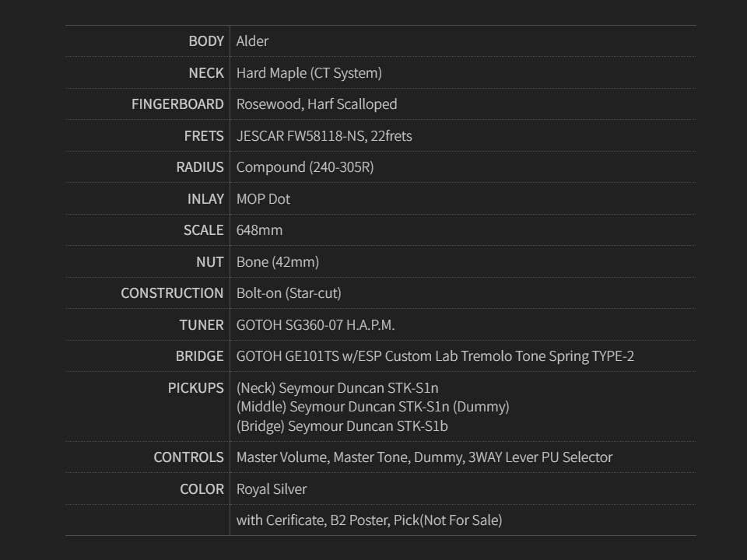The image size is (747, 560).
Task: Click the (Bridge) Seymour Duncan STK-S1b line
Action: pos(342,426)
